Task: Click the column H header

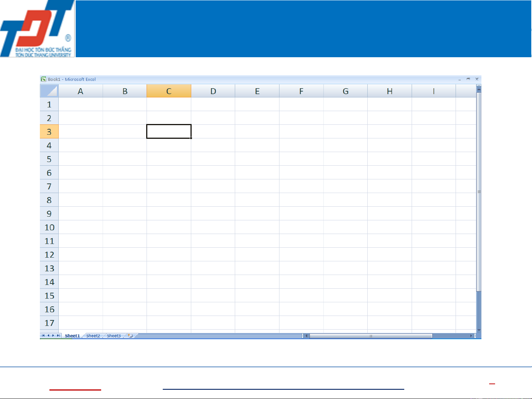Action: (x=389, y=91)
